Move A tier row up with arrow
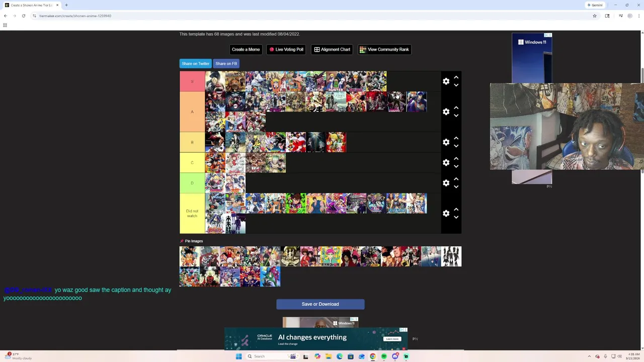This screenshot has width=644, height=362. (456, 108)
